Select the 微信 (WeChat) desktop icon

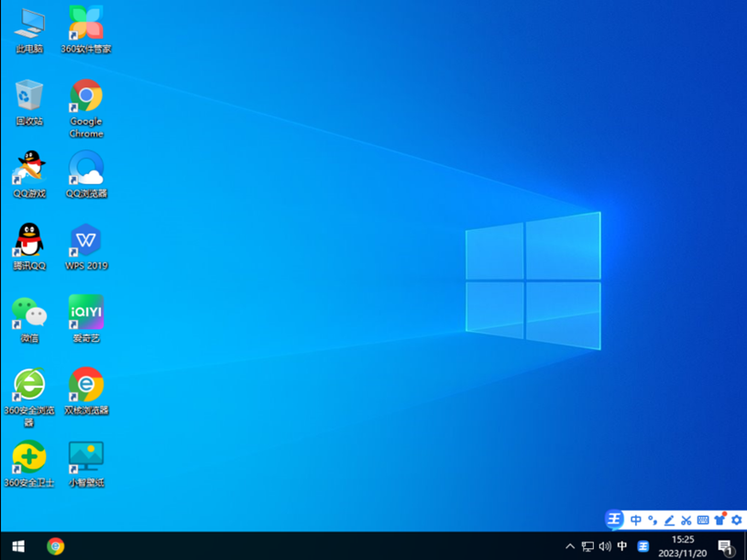click(x=29, y=313)
